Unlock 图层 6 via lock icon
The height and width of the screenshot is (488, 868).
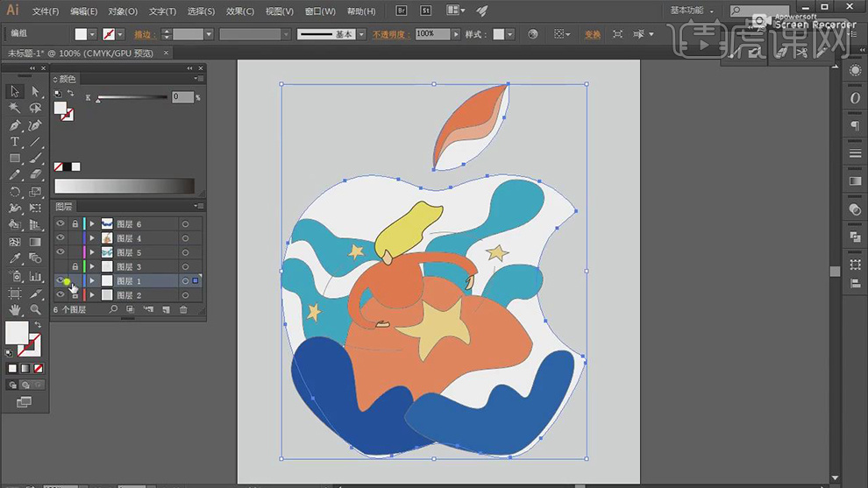tap(75, 223)
